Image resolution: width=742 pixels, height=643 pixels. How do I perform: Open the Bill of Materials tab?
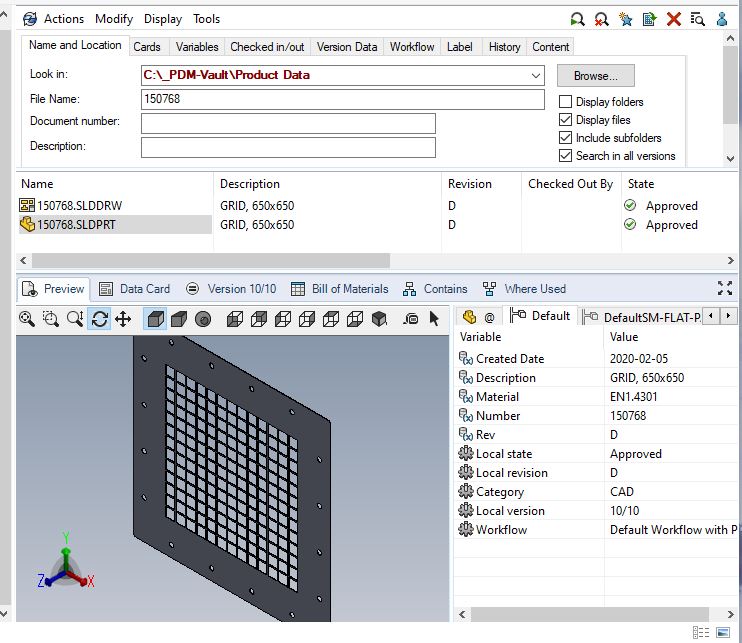coord(339,289)
